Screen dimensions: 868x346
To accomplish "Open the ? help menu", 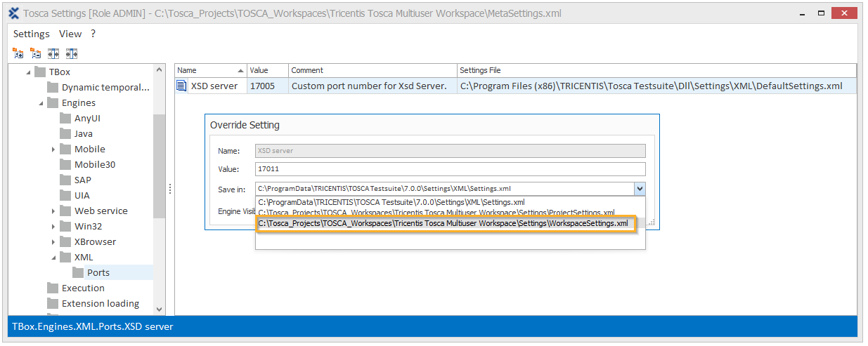I will click(93, 34).
